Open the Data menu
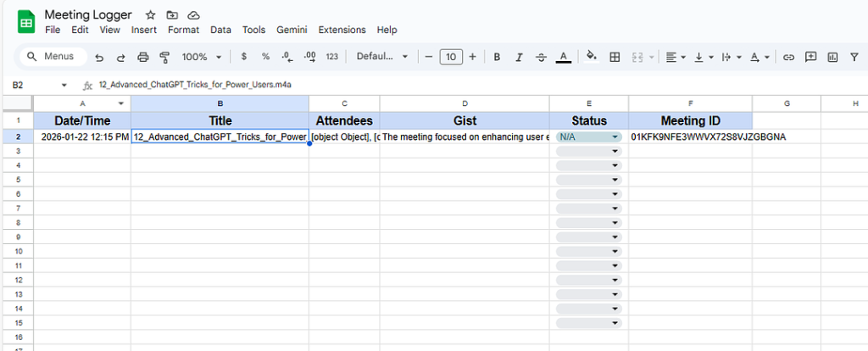Screen dimensions: 868x351 [x=221, y=30]
